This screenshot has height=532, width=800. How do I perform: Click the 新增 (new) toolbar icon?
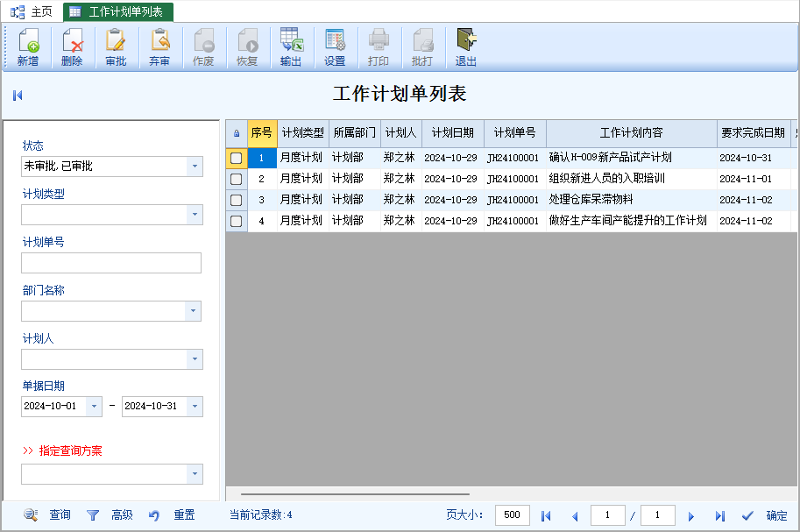28,47
